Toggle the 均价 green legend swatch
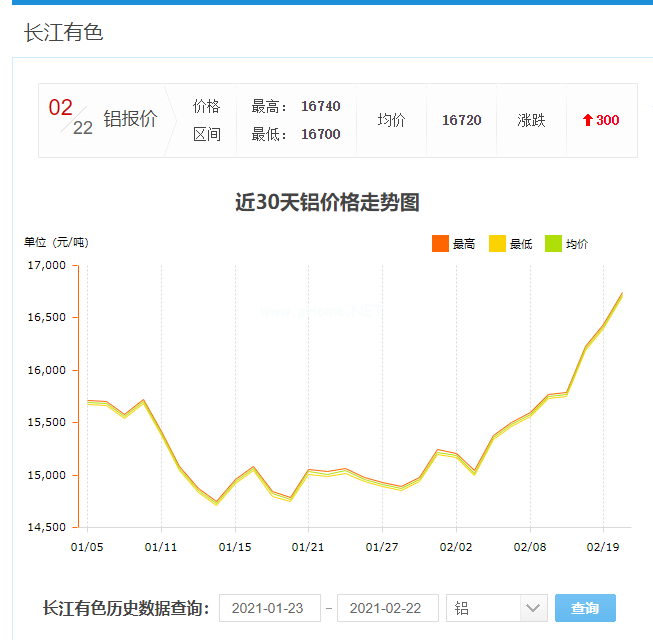 (x=553, y=244)
